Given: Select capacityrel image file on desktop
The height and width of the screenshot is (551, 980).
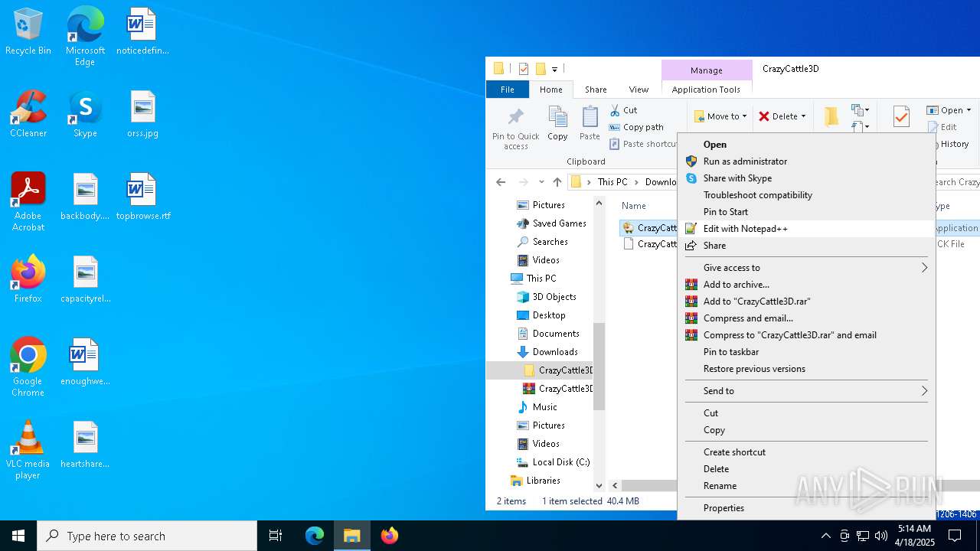Looking at the screenshot, I should tap(85, 280).
